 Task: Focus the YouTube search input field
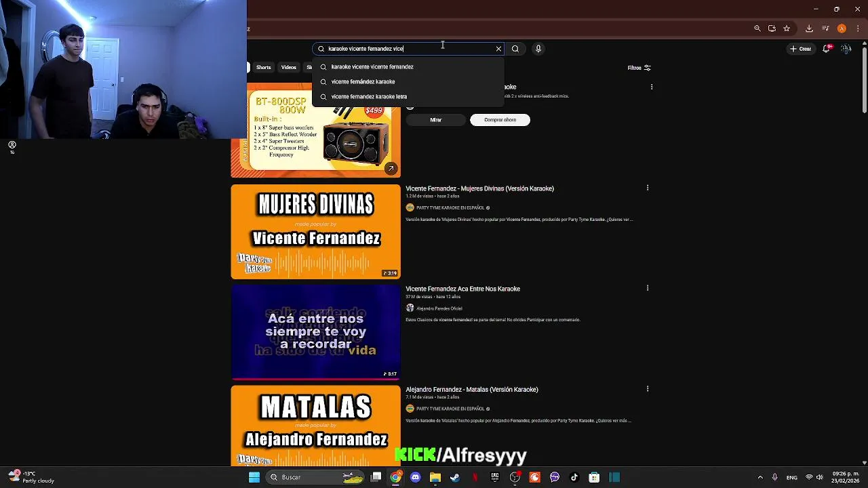point(407,49)
